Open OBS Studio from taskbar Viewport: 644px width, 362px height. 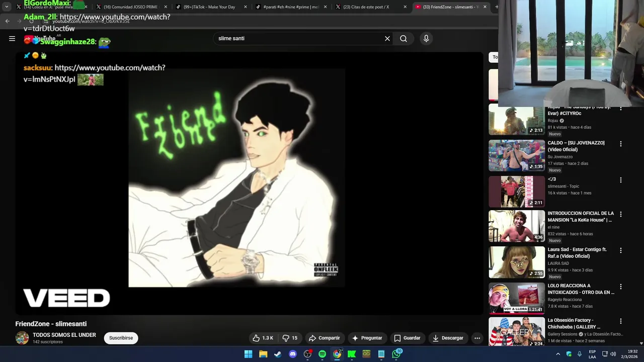pyautogui.click(x=307, y=354)
